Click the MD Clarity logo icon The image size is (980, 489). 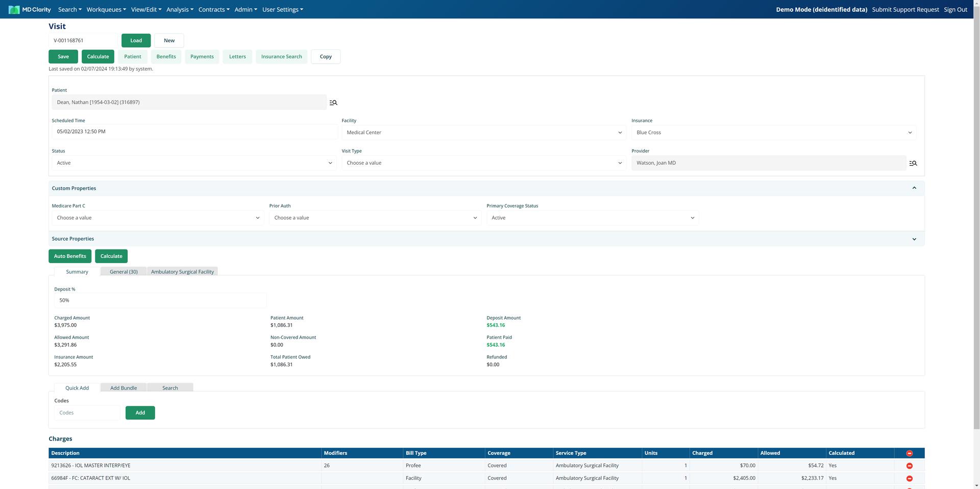click(14, 10)
